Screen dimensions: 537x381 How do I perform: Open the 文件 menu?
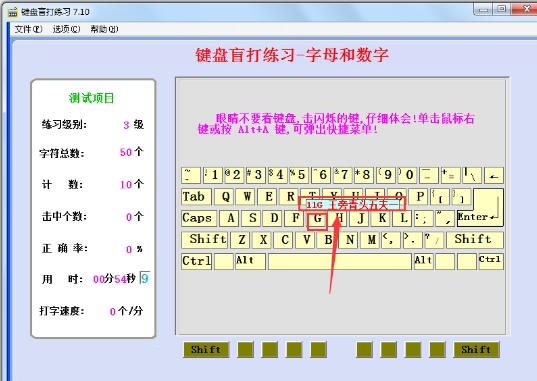[x=28, y=29]
